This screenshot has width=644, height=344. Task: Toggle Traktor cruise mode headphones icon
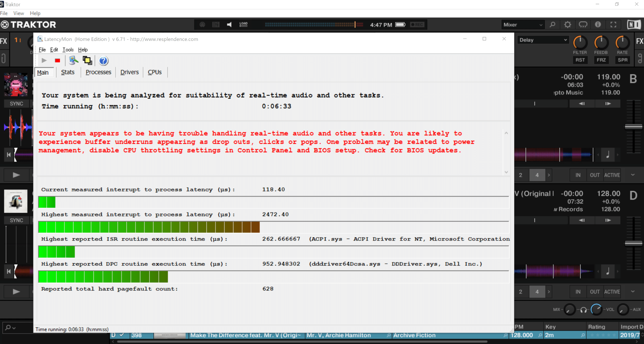[583, 24]
